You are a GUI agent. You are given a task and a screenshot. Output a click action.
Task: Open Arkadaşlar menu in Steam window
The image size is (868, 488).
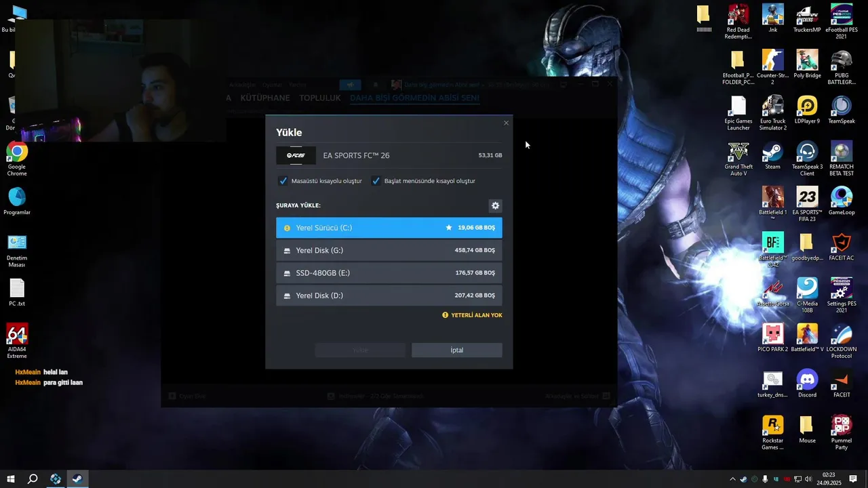coord(242,85)
